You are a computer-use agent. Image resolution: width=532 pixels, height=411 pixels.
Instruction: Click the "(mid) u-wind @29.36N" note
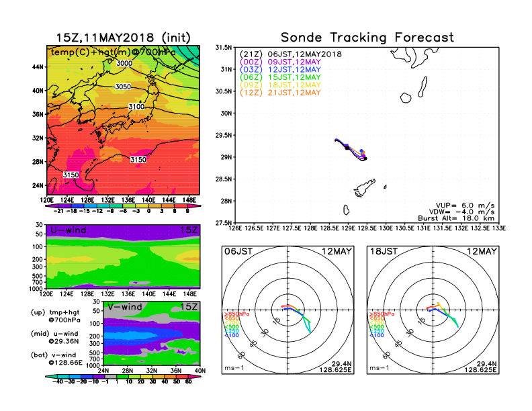(x=54, y=337)
